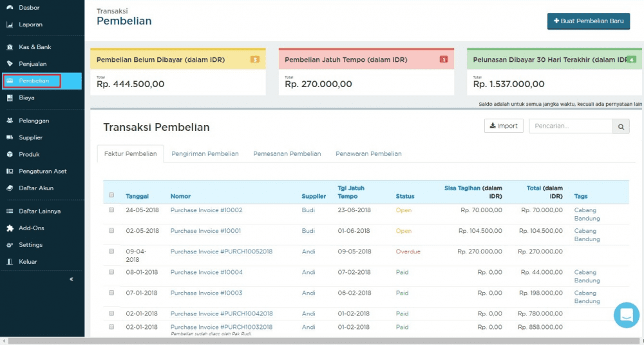Click into the Pencarian search field
Viewport: 644px width, 345px height.
(570, 126)
